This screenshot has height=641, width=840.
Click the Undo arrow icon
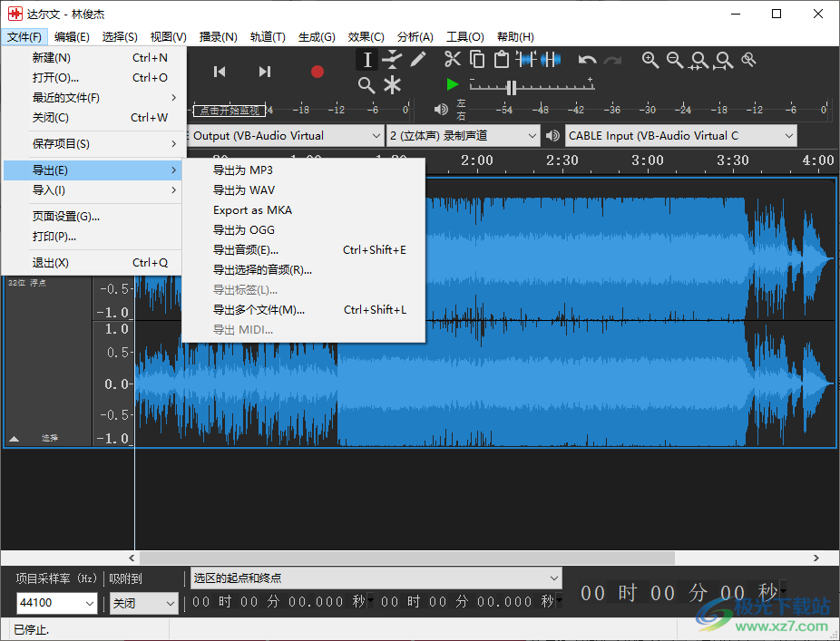click(x=588, y=60)
